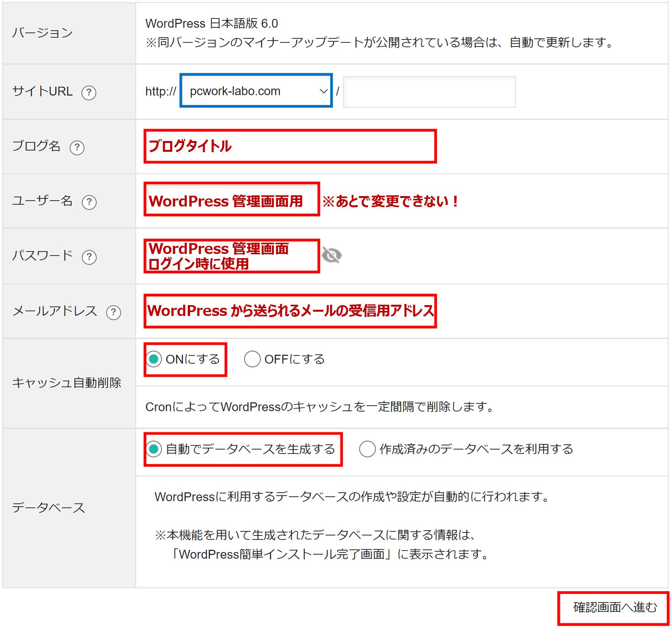Open help icon next to サイトURL
This screenshot has width=672, height=628.
point(89,92)
